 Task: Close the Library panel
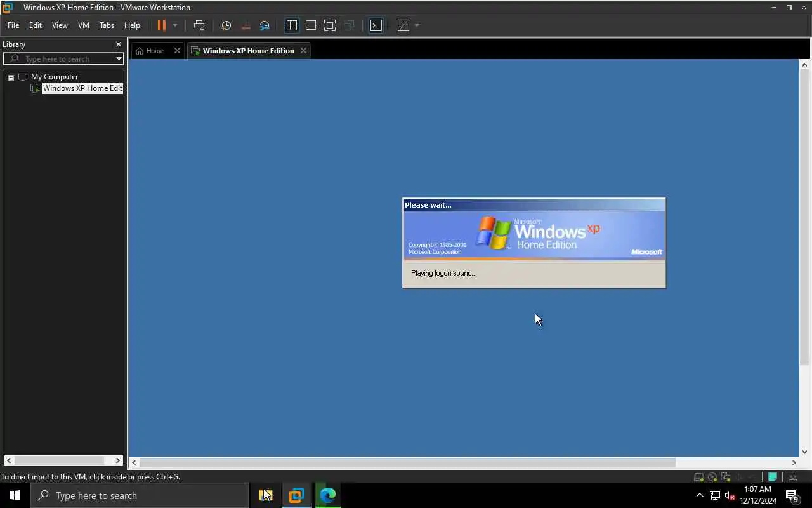[118, 44]
